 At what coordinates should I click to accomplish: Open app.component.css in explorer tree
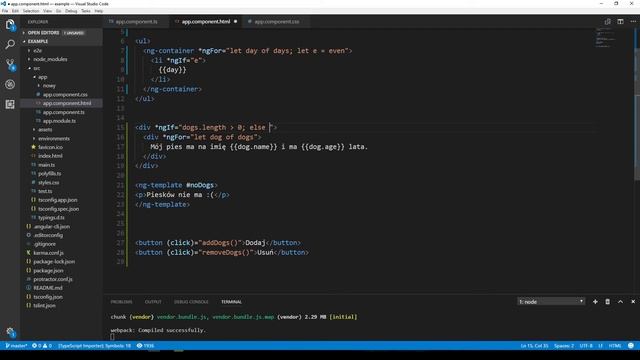pos(65,95)
